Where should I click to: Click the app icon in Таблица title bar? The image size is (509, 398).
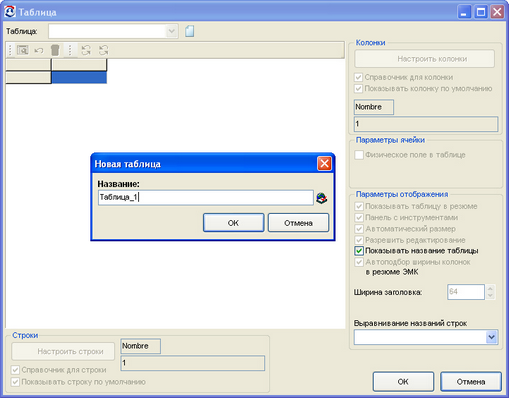(x=10, y=11)
